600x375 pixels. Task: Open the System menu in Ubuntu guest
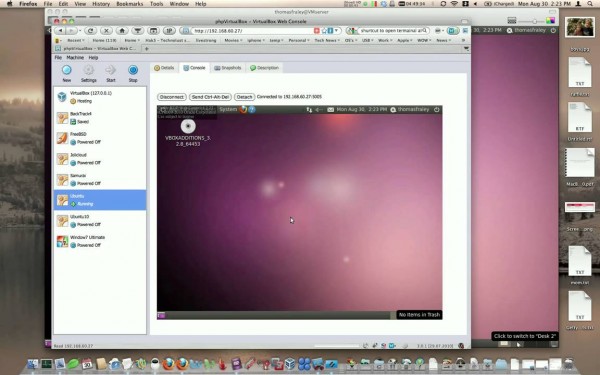[228, 109]
